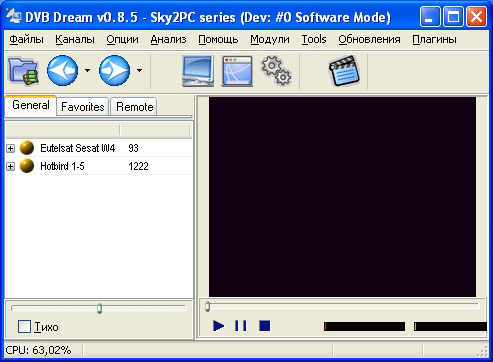Click the blue next channel arrow
Screen dimensions: 493x362
click(x=114, y=70)
